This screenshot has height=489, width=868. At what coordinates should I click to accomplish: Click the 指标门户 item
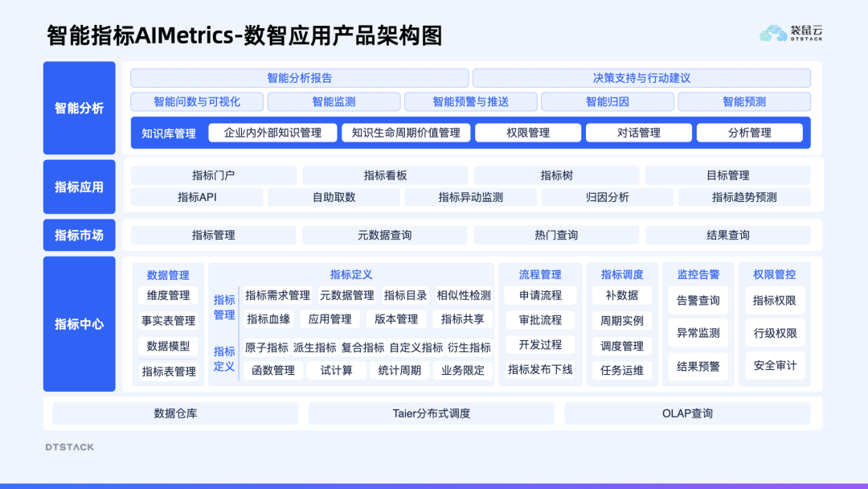214,175
